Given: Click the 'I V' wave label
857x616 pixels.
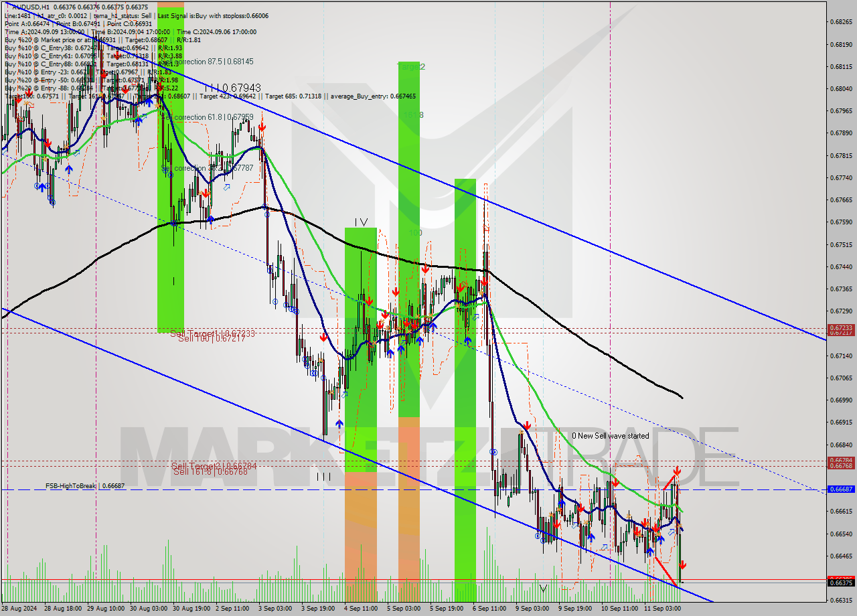Looking at the screenshot, I should tap(361, 222).
